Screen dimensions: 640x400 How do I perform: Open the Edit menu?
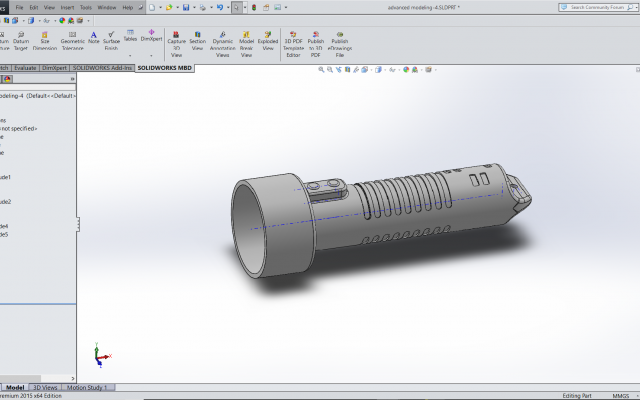(x=34, y=7)
